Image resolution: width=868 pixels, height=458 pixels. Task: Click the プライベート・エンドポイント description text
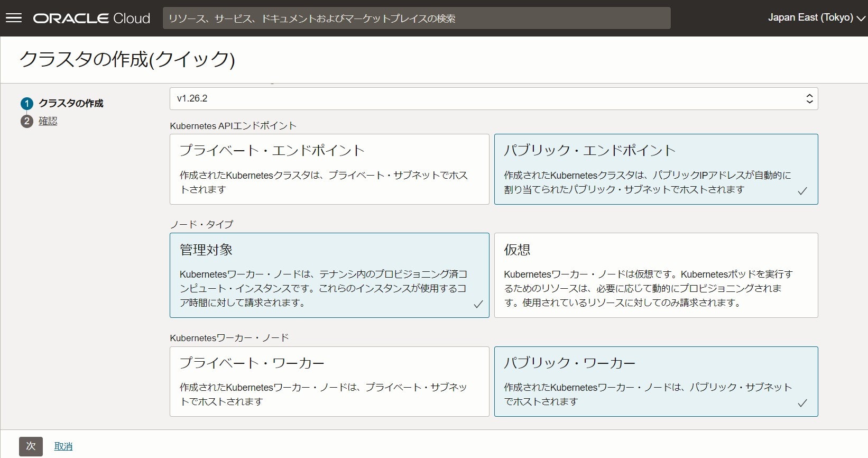coord(324,182)
